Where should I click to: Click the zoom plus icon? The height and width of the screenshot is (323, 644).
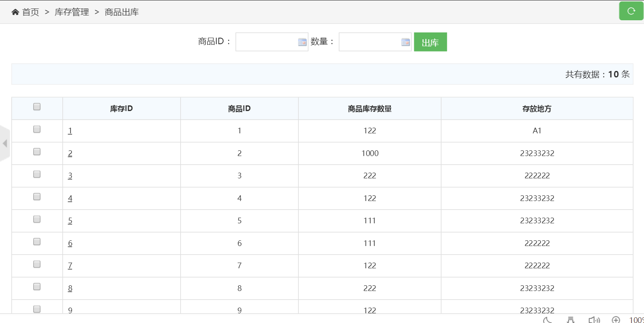tap(616, 320)
